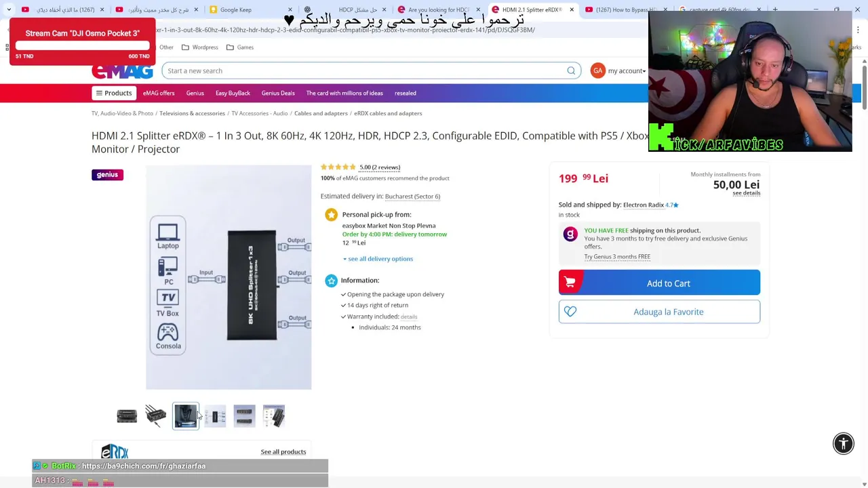868x488 pixels.
Task: Select the fifth product thumbnail
Action: 244,416
